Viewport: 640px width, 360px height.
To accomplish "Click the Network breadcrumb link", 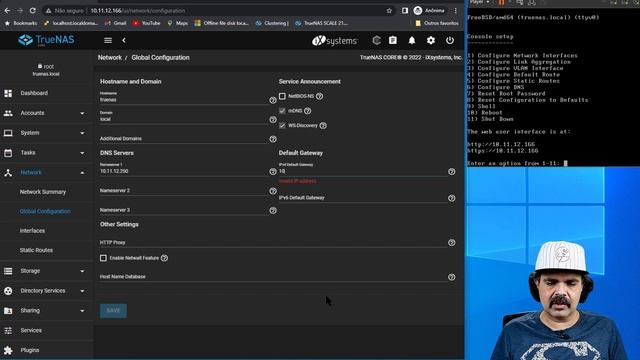I will (110, 58).
